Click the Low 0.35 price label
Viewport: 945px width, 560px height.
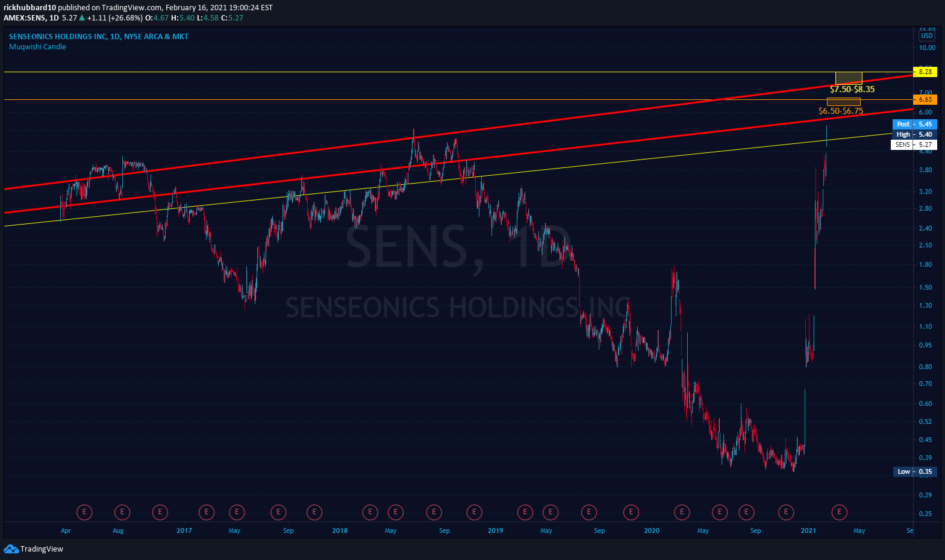(915, 471)
